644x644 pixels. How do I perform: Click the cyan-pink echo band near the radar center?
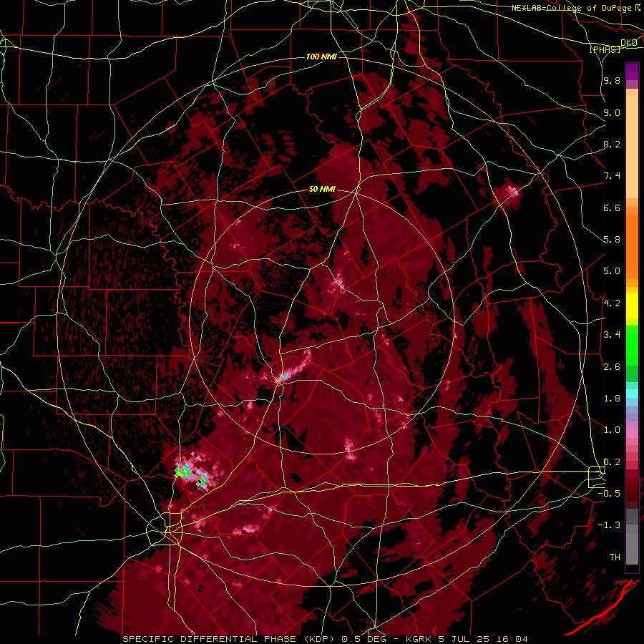[292, 368]
